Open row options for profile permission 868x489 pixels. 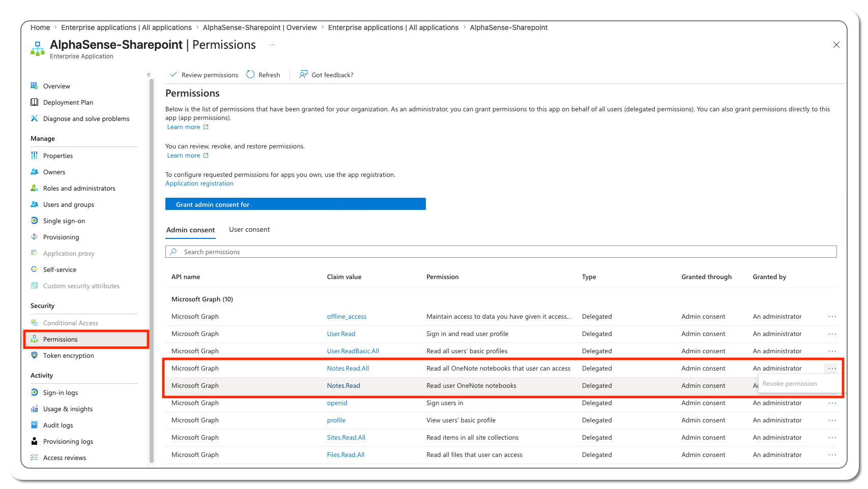click(832, 420)
